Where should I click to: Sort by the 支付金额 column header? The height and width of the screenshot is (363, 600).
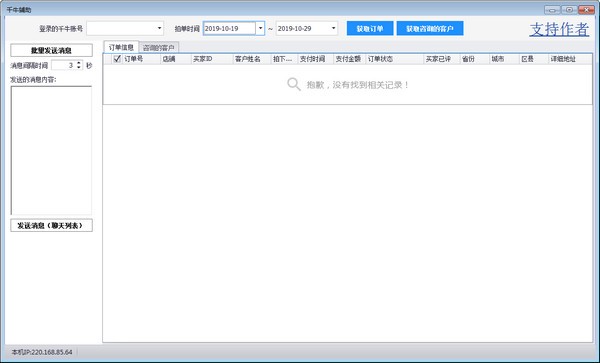pos(349,59)
